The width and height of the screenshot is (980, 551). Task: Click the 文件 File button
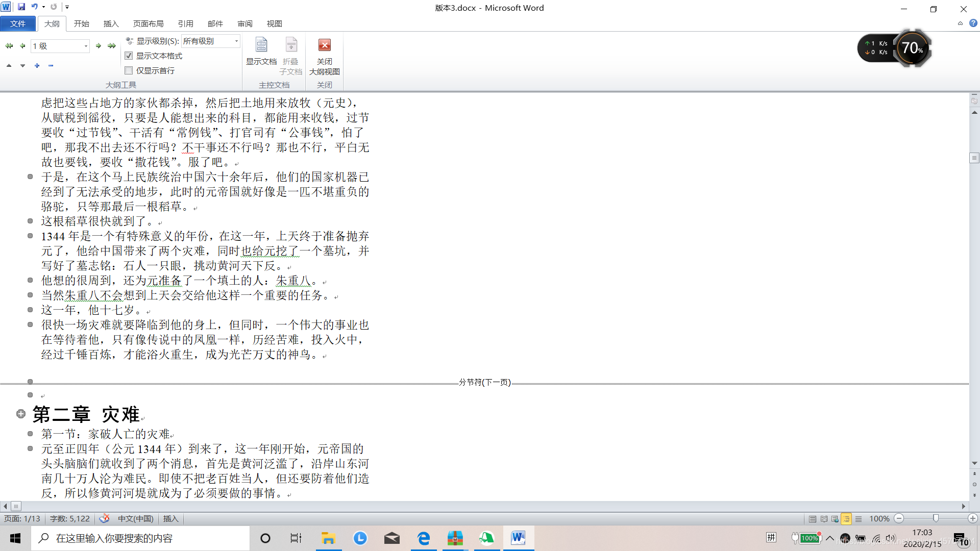pos(18,23)
